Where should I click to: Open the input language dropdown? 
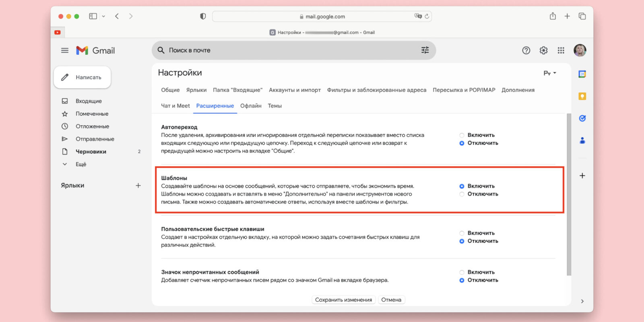pos(550,73)
